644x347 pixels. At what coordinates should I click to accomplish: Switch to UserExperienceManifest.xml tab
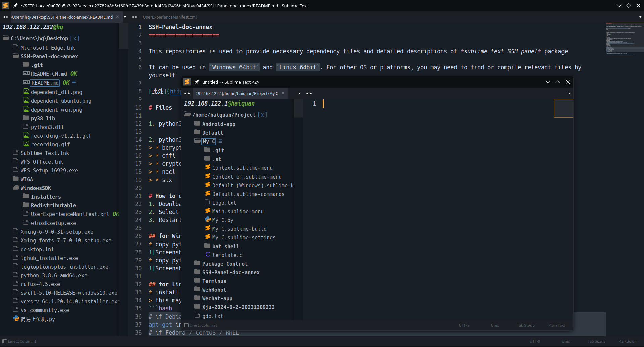pyautogui.click(x=170, y=17)
